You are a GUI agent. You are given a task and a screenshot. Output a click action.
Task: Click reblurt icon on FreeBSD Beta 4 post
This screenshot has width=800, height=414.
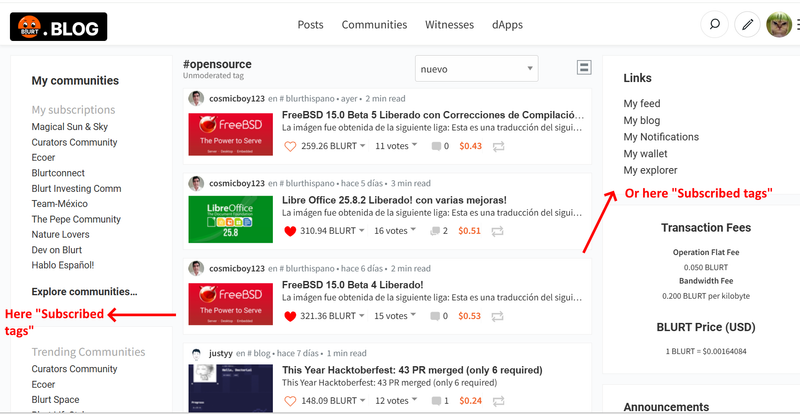tap(498, 316)
